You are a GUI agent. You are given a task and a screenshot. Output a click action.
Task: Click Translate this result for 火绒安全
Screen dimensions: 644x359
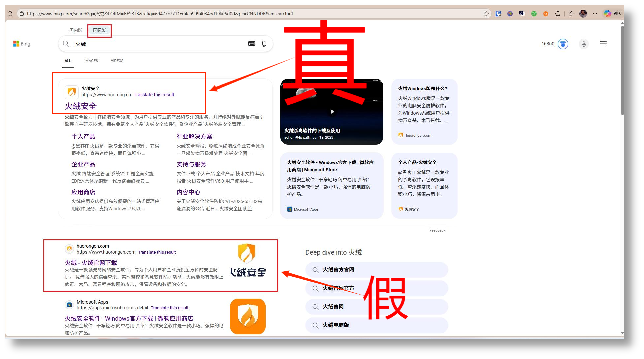click(x=154, y=95)
